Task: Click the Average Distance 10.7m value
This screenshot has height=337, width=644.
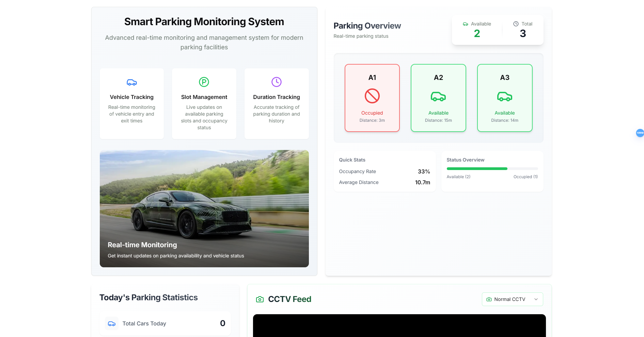Action: (422, 183)
